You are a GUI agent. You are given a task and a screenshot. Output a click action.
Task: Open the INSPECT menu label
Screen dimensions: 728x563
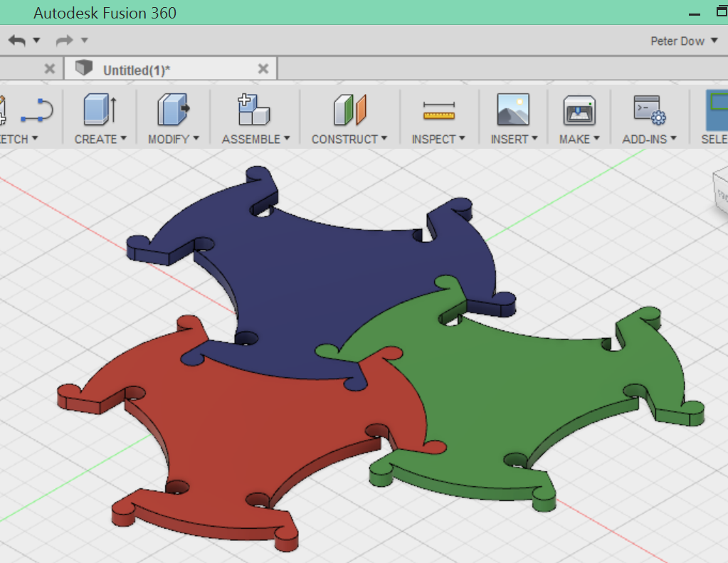pyautogui.click(x=438, y=139)
